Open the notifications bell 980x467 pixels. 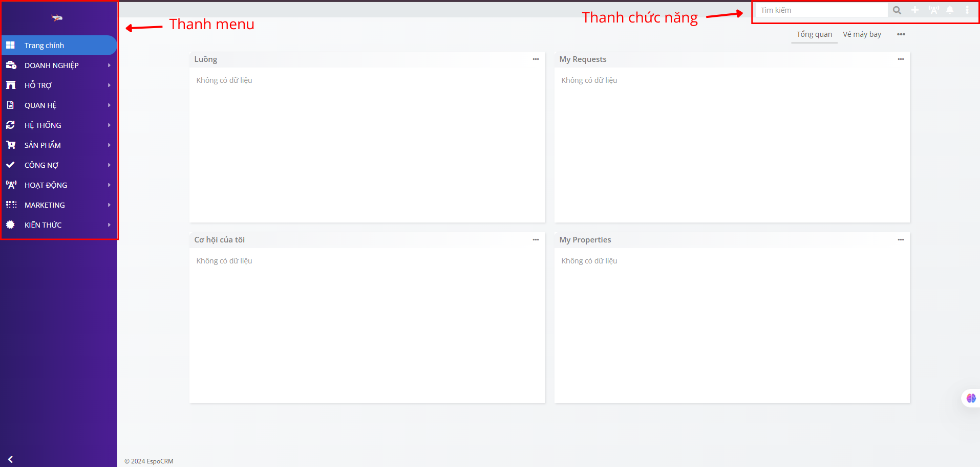click(x=950, y=10)
